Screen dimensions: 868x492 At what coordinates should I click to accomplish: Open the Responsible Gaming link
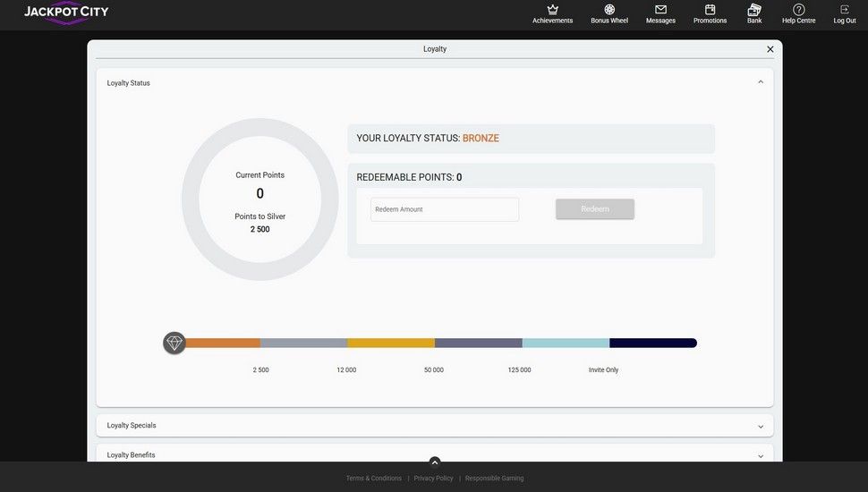(494, 479)
